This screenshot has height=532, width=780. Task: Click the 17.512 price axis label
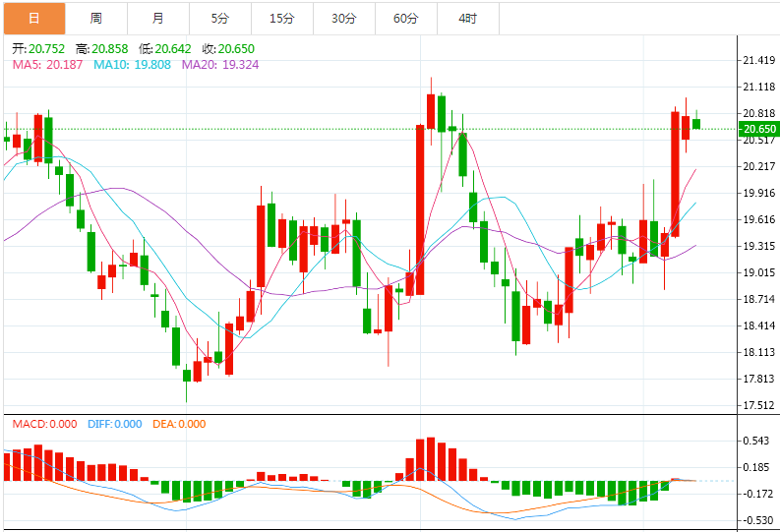(x=758, y=405)
